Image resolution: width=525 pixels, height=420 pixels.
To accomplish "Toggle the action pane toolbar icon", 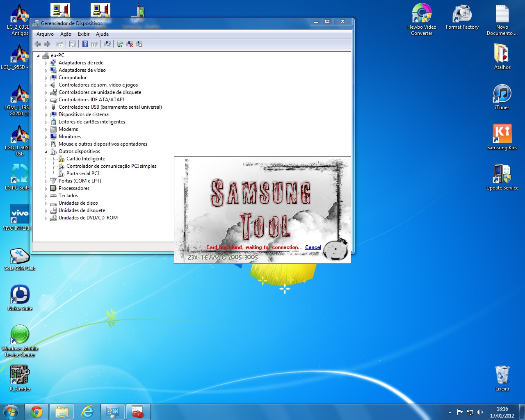I will click(x=95, y=44).
